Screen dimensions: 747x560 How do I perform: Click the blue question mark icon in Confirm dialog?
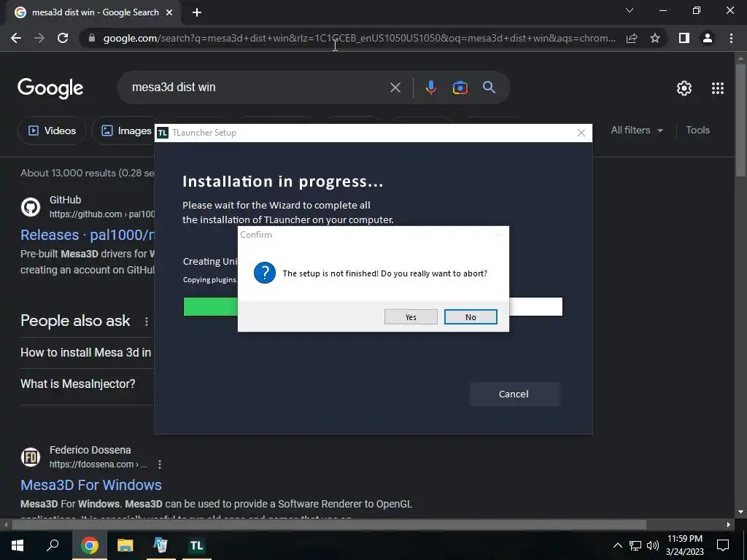click(x=264, y=273)
